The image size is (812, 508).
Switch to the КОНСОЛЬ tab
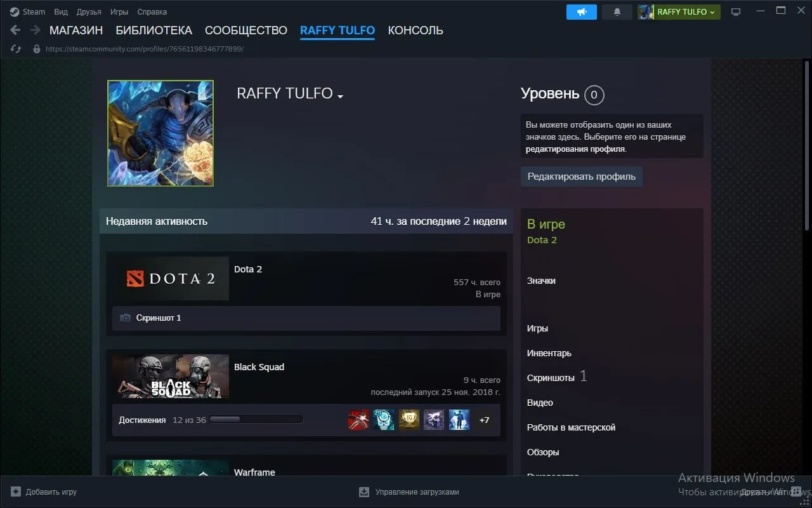pos(416,30)
